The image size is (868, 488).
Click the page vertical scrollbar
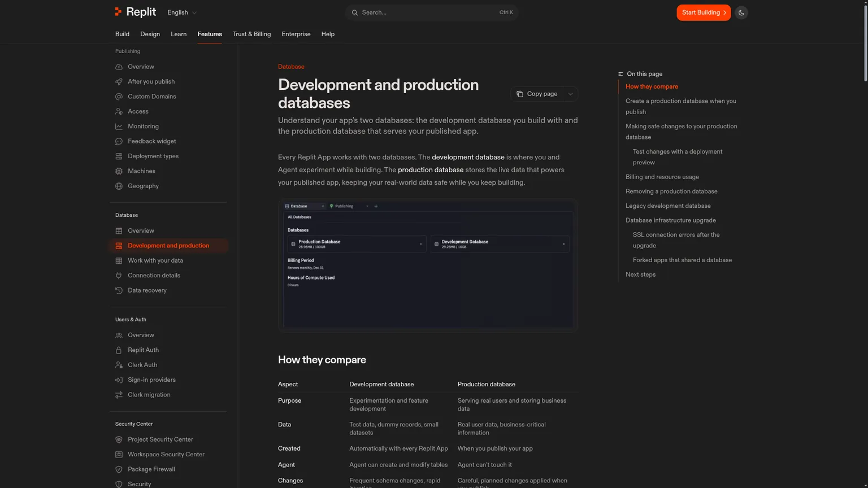pos(865,42)
